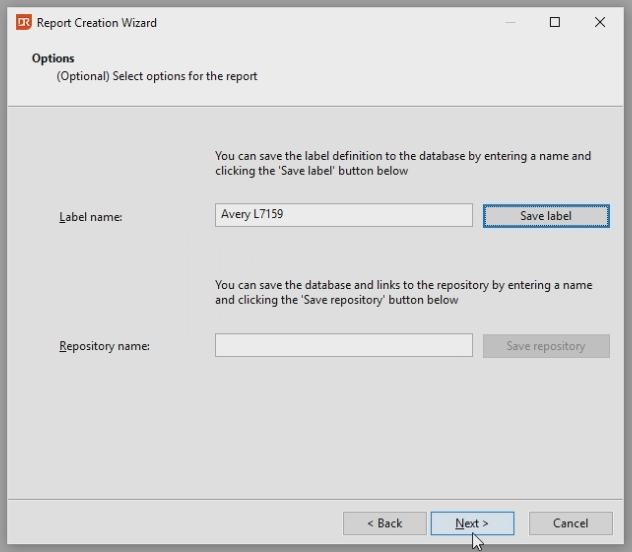Click the bold Options heading
The image size is (632, 552).
tap(53, 58)
